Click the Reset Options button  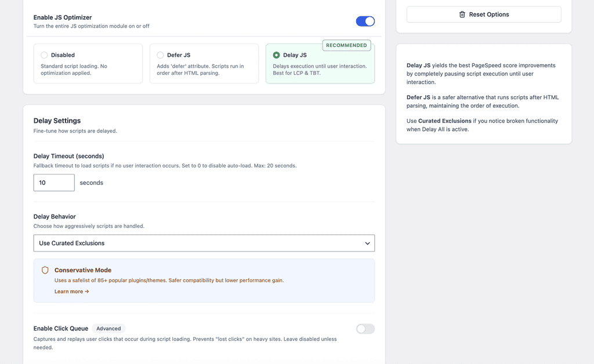(x=484, y=14)
